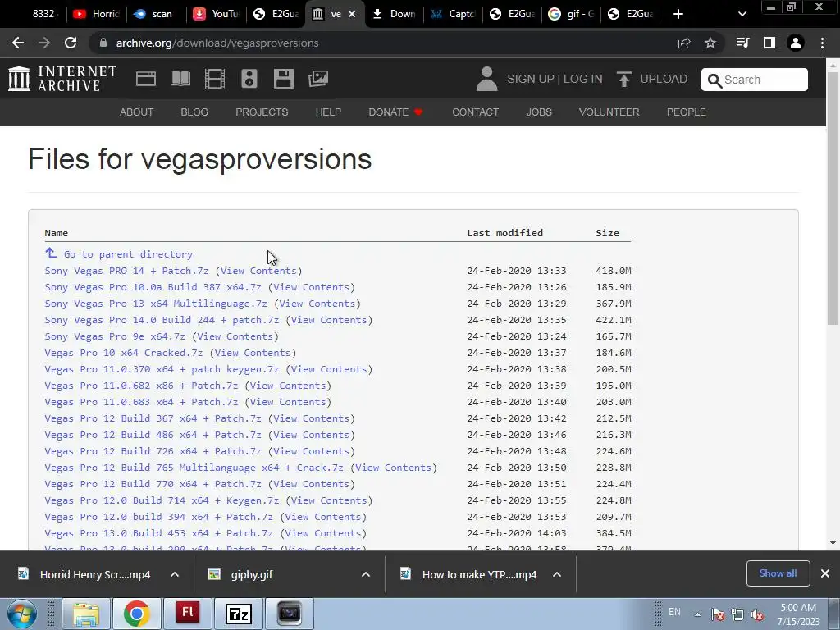Open the Chrome three-dot menu
Viewport: 840px width, 630px height.
[x=822, y=43]
